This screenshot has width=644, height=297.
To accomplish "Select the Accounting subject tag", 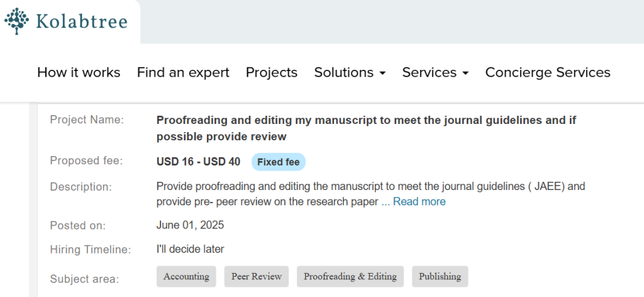I will [x=186, y=276].
